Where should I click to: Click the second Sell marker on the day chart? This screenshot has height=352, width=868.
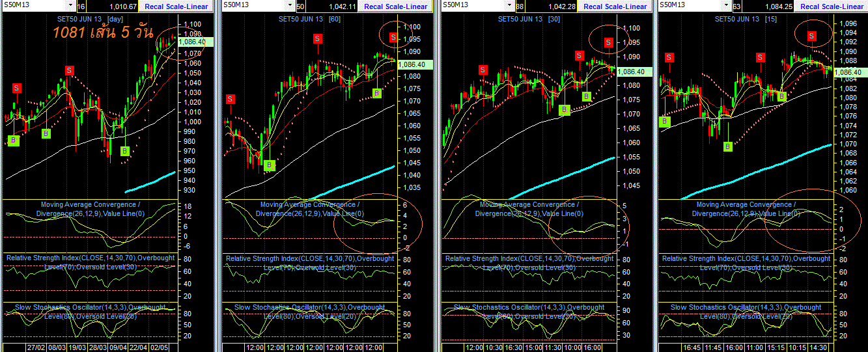coord(70,70)
